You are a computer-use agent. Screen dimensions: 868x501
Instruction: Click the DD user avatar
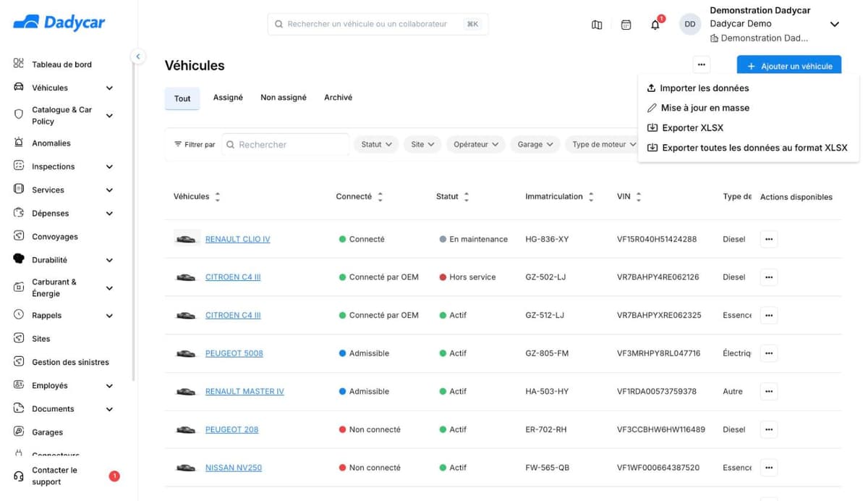690,25
